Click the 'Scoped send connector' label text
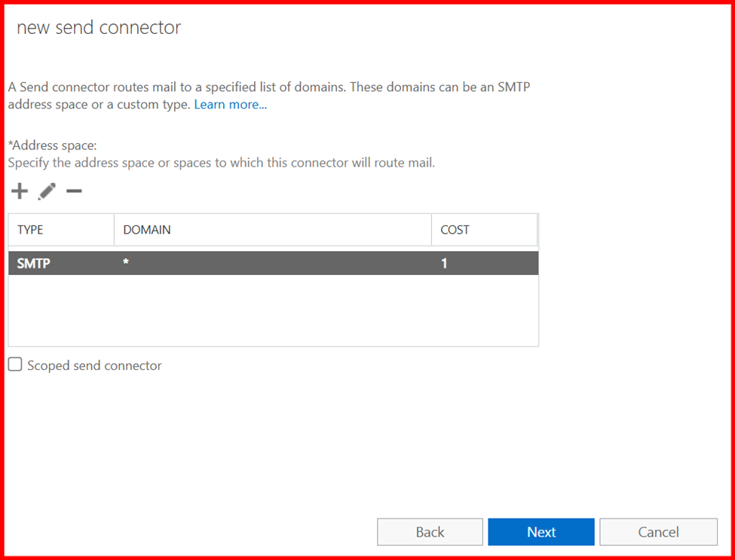Image resolution: width=735 pixels, height=560 pixels. pyautogui.click(x=94, y=366)
